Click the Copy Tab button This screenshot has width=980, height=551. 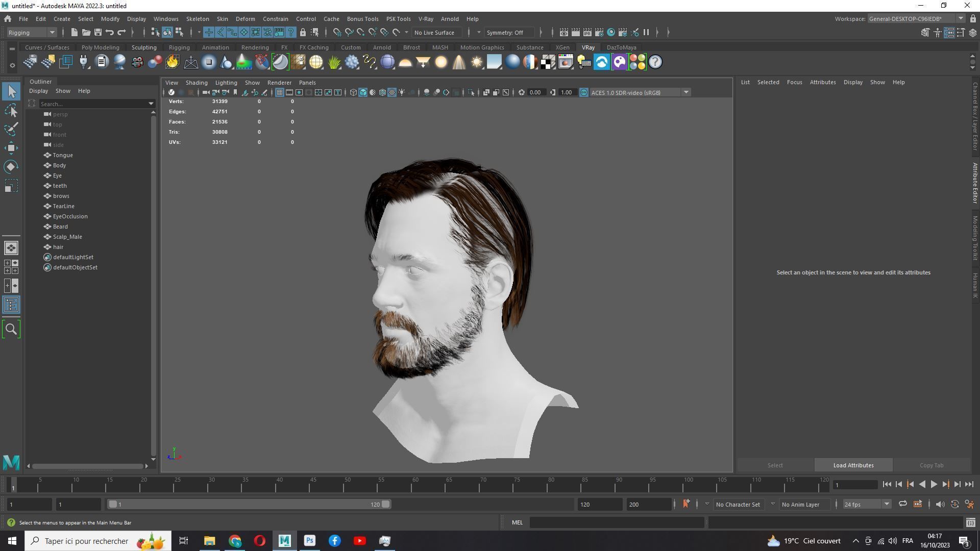(x=932, y=465)
